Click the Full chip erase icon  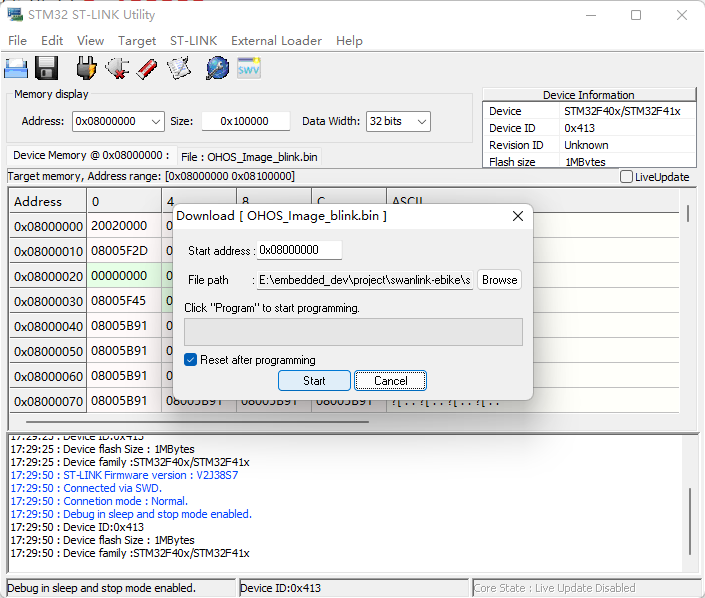pos(147,69)
